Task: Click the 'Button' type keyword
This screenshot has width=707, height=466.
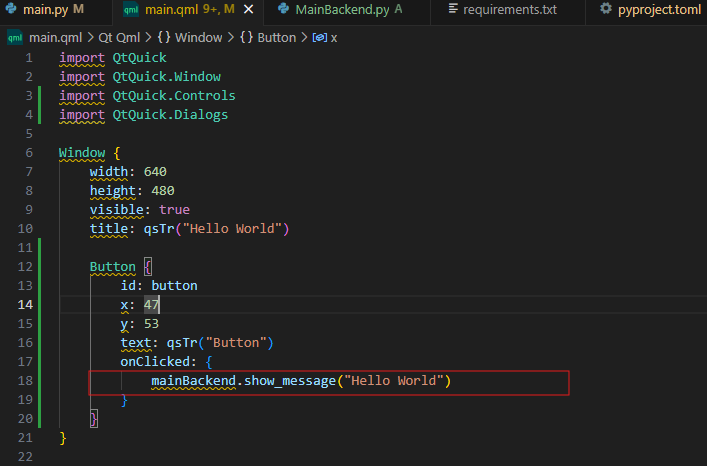Action: point(113,267)
